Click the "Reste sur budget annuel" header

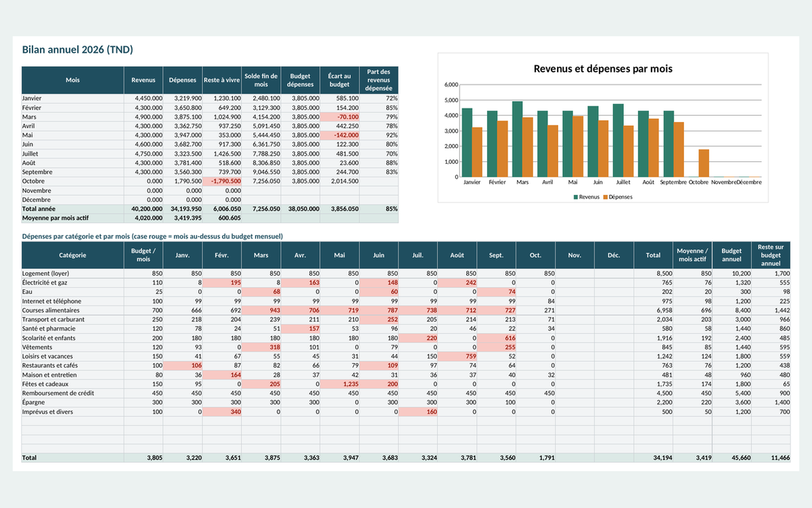point(771,255)
